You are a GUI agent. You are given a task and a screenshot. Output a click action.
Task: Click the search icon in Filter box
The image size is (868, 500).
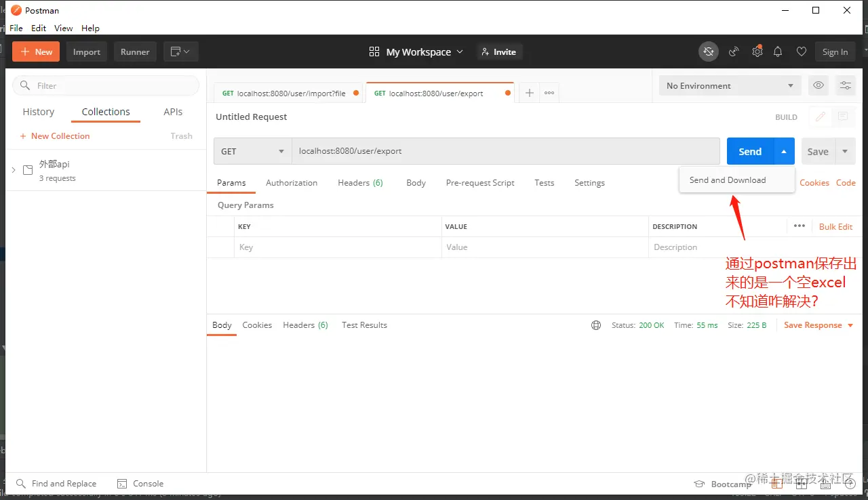pos(26,85)
